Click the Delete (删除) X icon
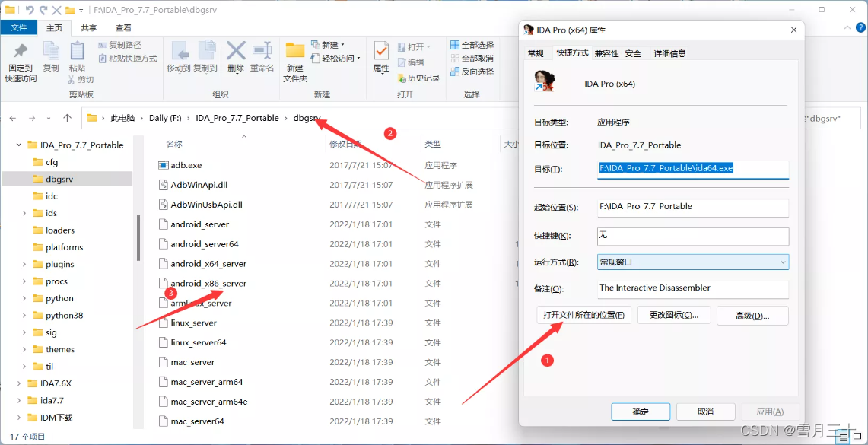Image resolution: width=868 pixels, height=445 pixels. pos(236,50)
